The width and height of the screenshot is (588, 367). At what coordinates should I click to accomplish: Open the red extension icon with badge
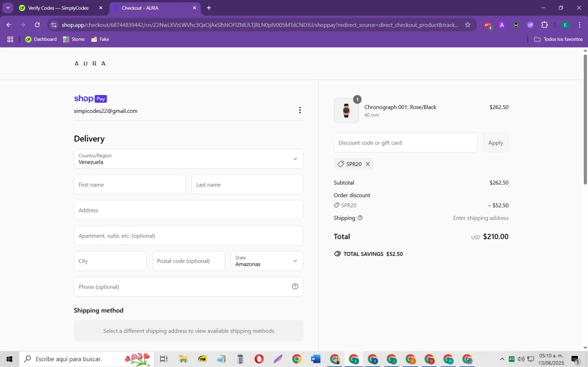pyautogui.click(x=488, y=25)
